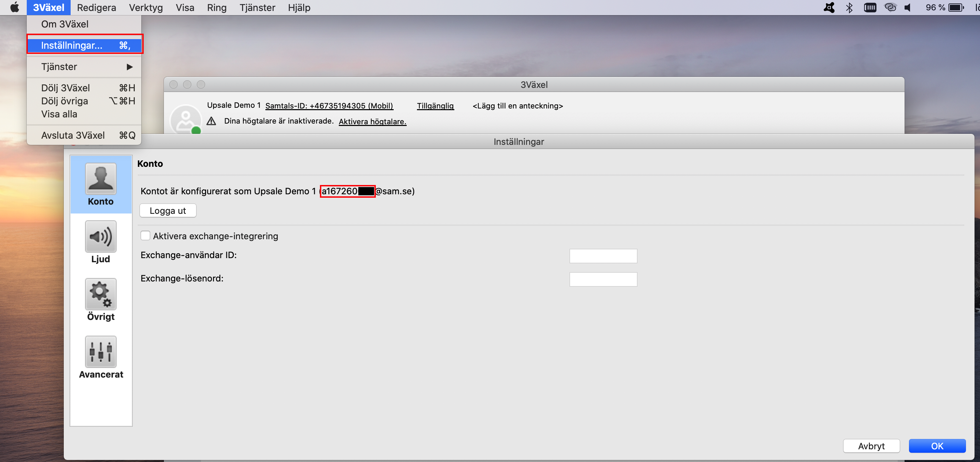Click the volume speaker icon in menu bar
This screenshot has width=980, height=462.
click(908, 7)
